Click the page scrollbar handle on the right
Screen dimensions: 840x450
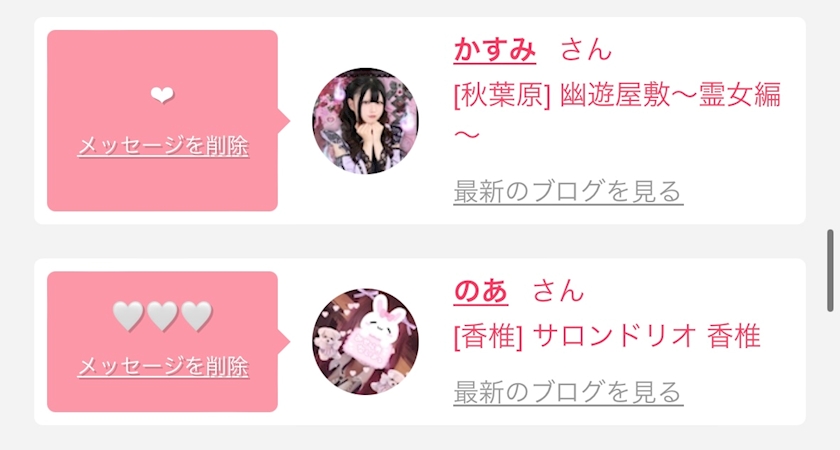(830, 270)
